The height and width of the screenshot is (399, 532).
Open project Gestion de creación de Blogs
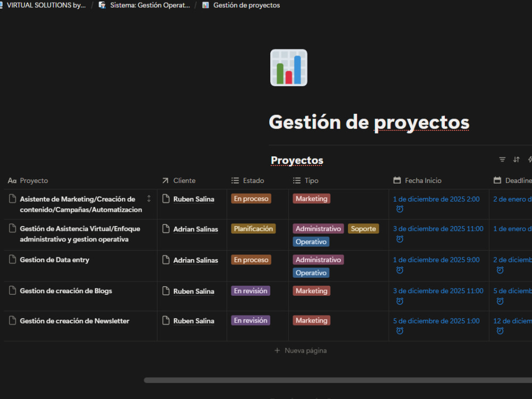point(66,291)
